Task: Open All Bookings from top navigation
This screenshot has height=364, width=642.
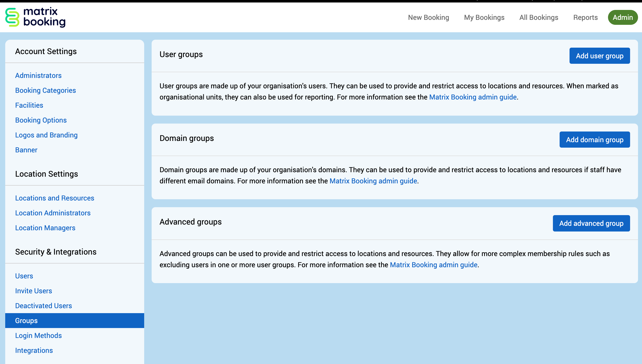Action: click(539, 18)
